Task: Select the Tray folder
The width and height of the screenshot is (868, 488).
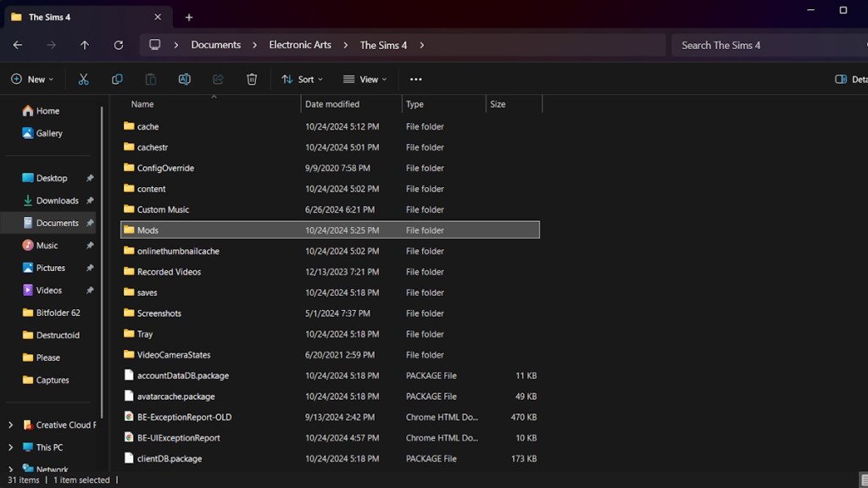Action: pyautogui.click(x=145, y=334)
